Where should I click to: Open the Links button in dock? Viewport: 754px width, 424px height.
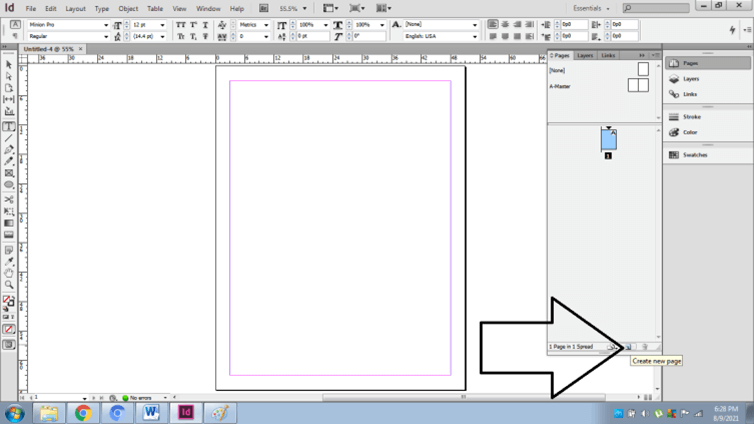pyautogui.click(x=707, y=94)
